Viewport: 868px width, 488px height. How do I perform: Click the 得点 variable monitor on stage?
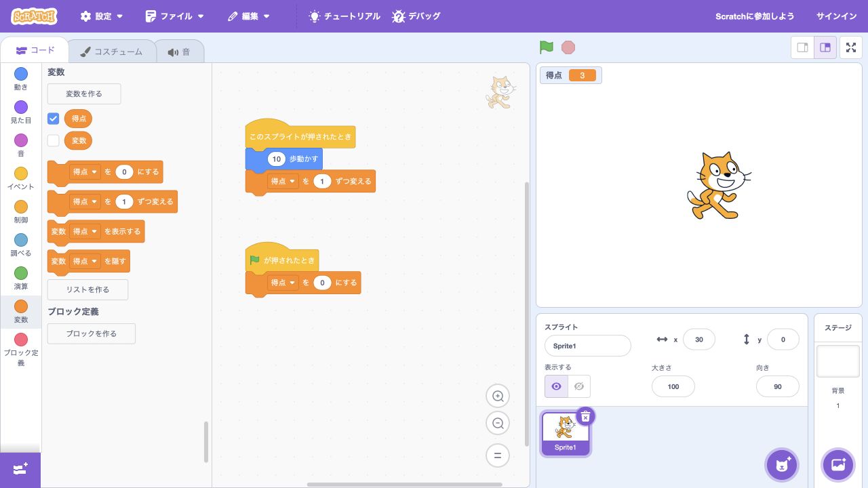(x=571, y=75)
